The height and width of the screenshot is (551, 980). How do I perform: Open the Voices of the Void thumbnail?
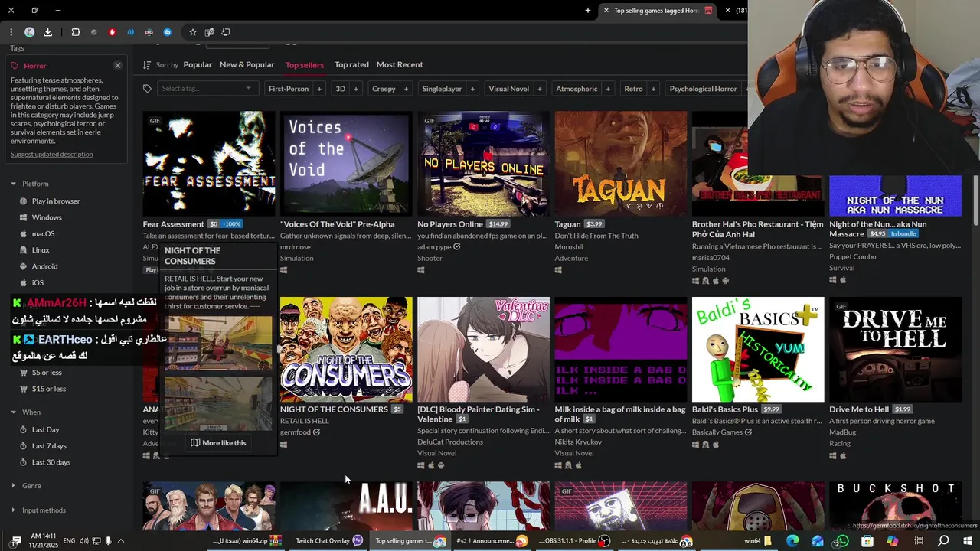click(346, 164)
